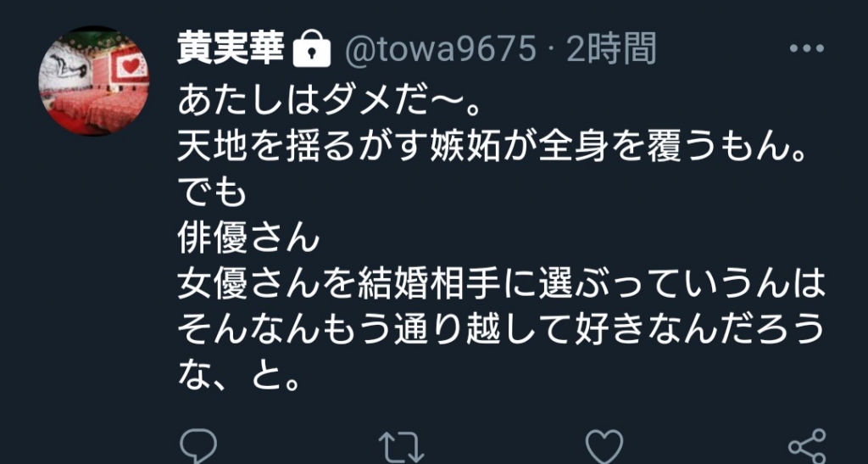This screenshot has height=464, width=868.
Task: Retweet using the arrows icon
Action: [401, 447]
